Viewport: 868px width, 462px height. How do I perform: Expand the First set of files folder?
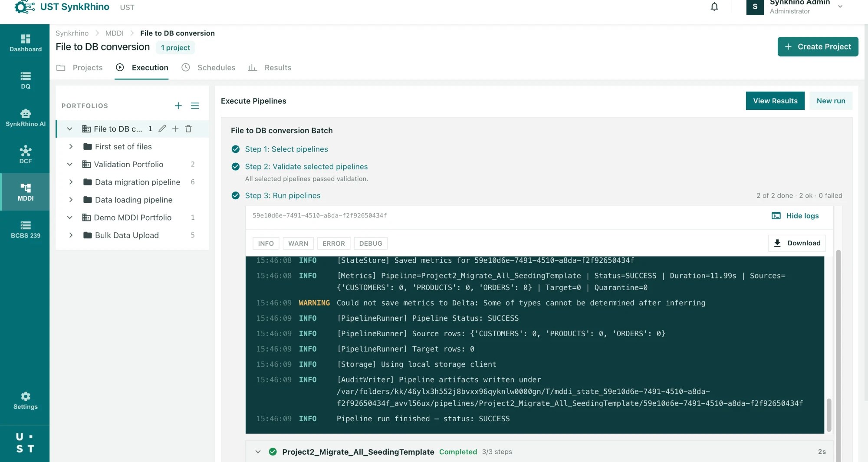(x=71, y=146)
